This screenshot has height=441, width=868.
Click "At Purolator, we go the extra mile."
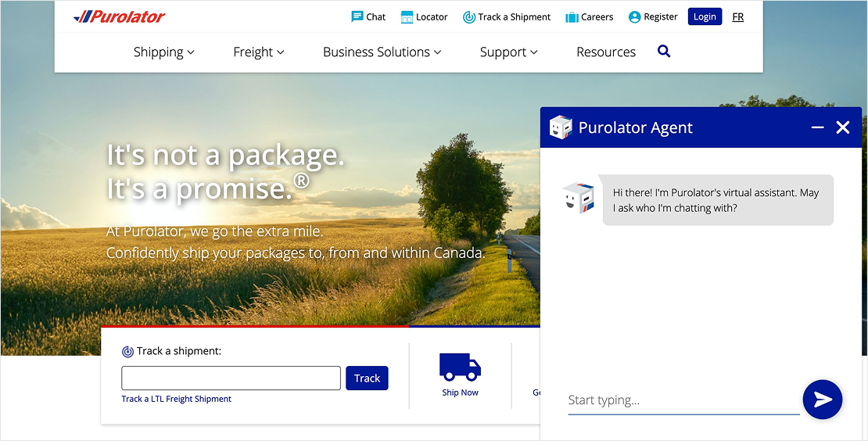[x=215, y=231]
